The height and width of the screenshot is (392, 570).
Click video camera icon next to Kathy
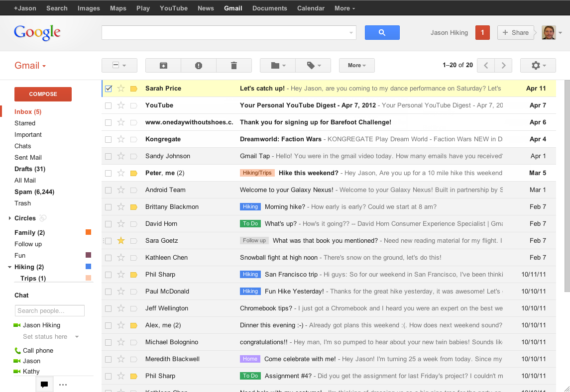pos(17,371)
